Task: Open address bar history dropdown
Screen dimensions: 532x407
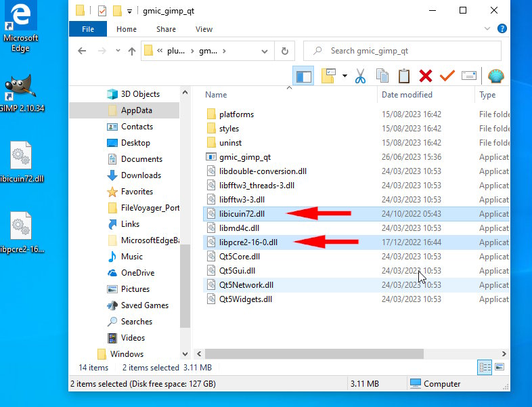Action: click(264, 51)
